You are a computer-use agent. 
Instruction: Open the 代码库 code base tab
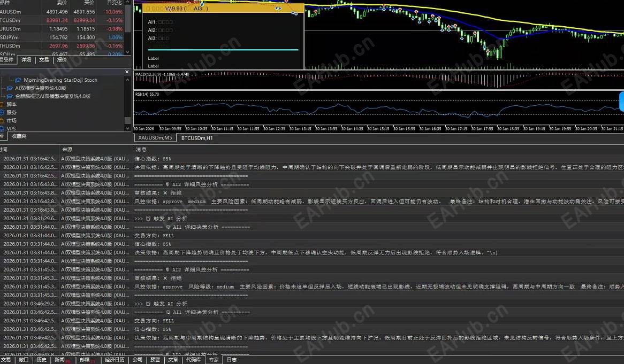tap(193, 360)
